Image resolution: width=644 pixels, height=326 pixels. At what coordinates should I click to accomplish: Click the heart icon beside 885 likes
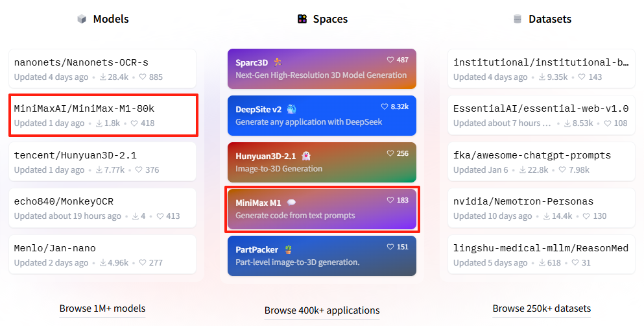[143, 77]
